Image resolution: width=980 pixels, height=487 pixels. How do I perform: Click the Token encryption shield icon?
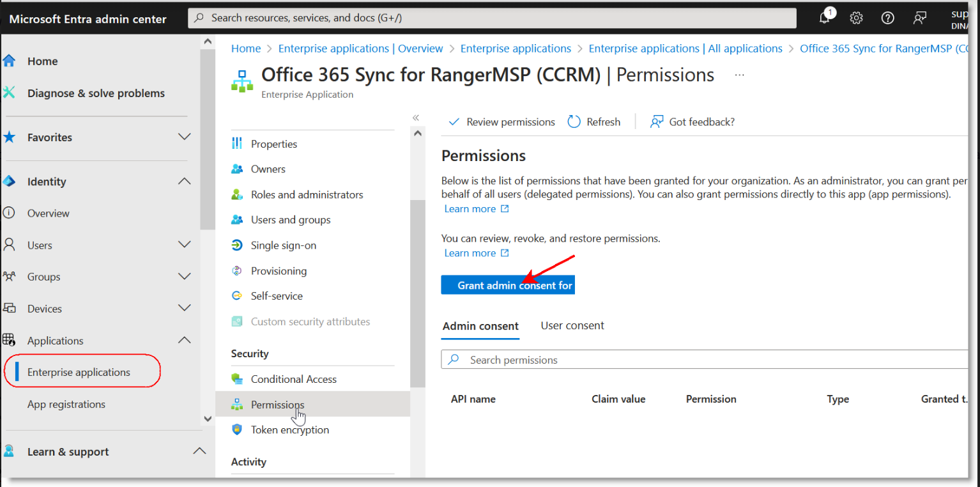[x=237, y=430]
